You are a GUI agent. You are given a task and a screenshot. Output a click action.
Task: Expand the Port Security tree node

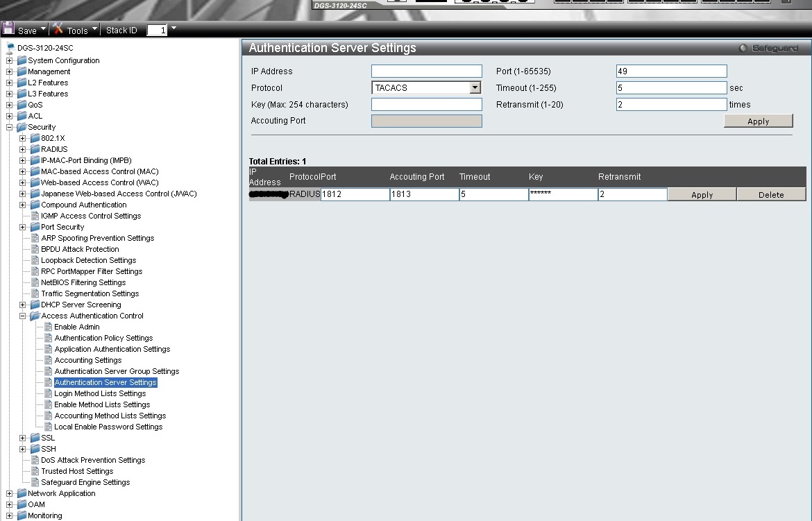(23, 227)
